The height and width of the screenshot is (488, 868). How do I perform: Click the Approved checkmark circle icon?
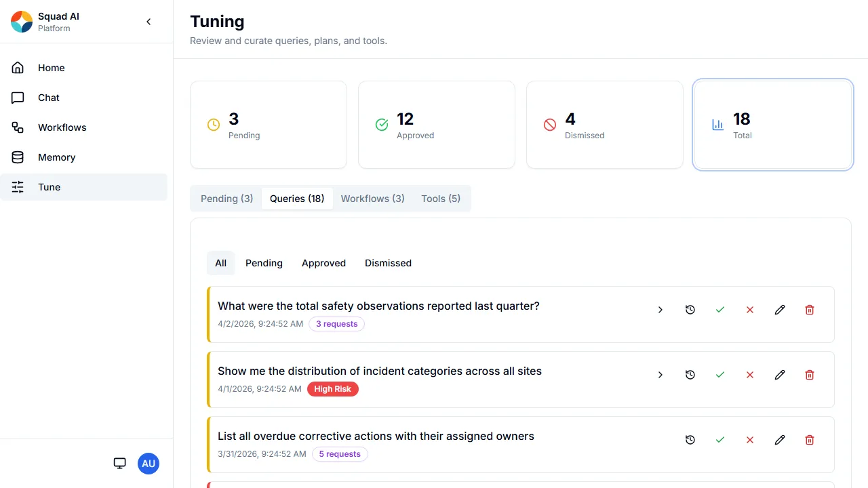coord(382,125)
